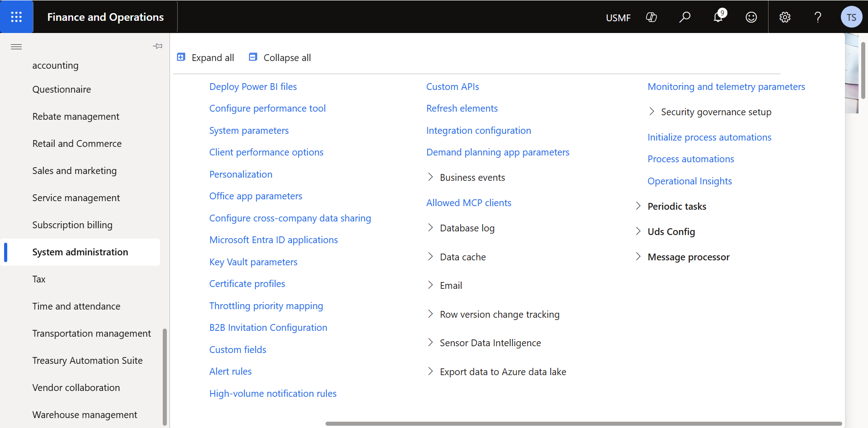The height and width of the screenshot is (428, 868).
Task: Open Custom APIs link
Action: click(453, 87)
